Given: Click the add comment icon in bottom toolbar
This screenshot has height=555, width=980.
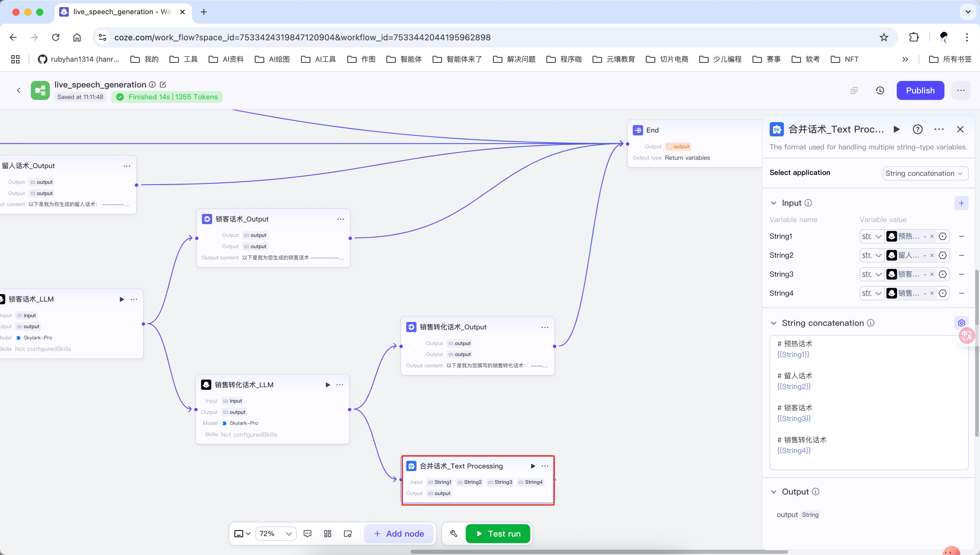Looking at the screenshot, I should point(308,534).
